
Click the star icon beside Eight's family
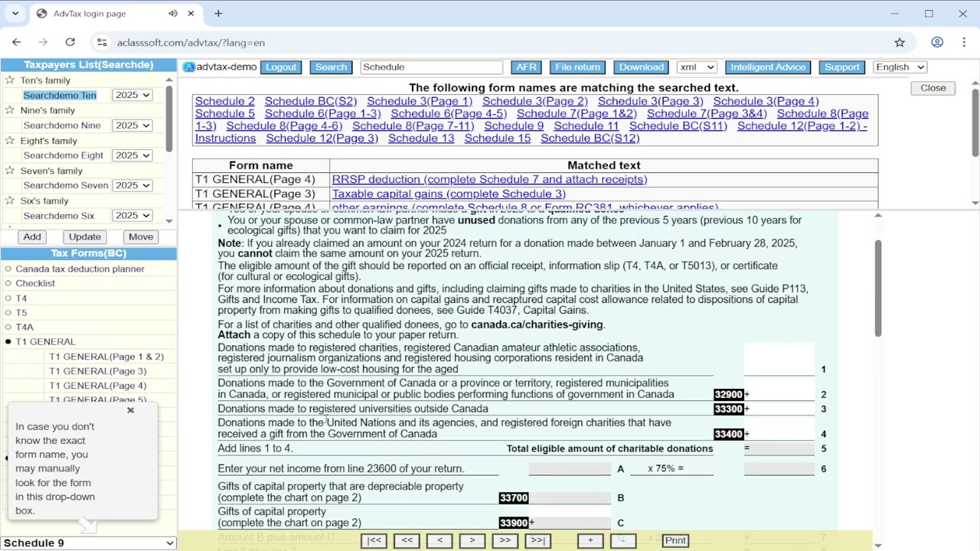pos(10,141)
